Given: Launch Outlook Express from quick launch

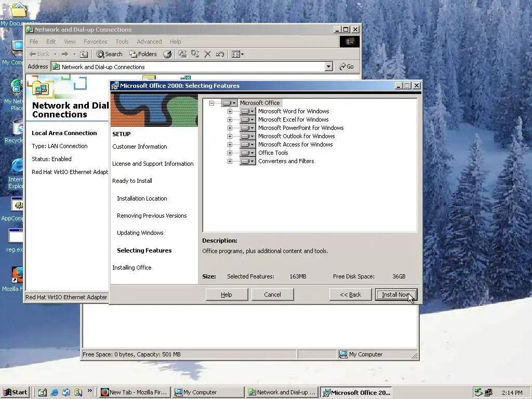Looking at the screenshot, I should (66, 392).
